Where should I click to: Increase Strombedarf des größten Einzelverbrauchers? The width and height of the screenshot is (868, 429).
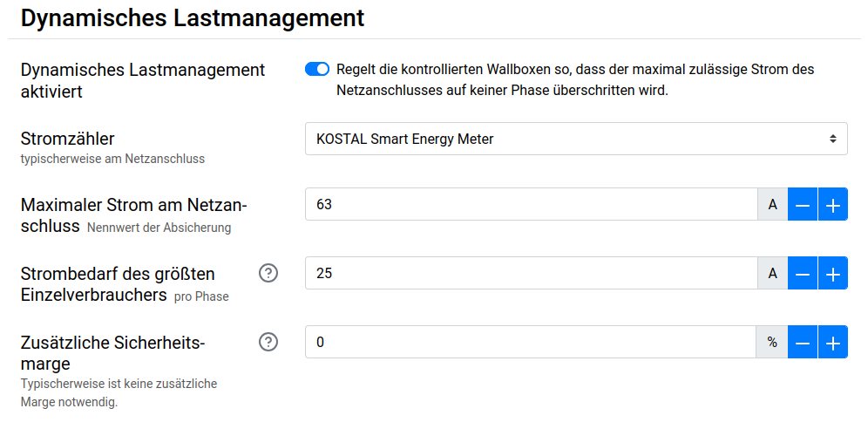coord(833,274)
